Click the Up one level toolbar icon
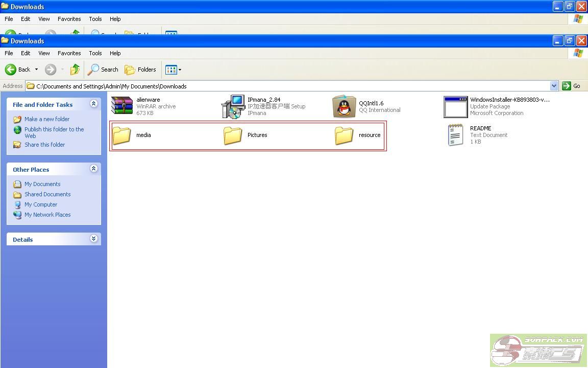 [x=75, y=70]
